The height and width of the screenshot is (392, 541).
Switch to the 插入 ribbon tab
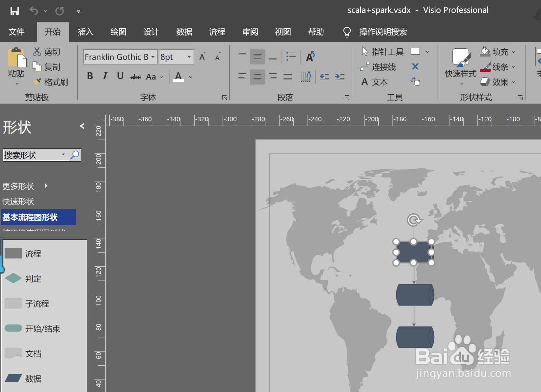click(86, 32)
